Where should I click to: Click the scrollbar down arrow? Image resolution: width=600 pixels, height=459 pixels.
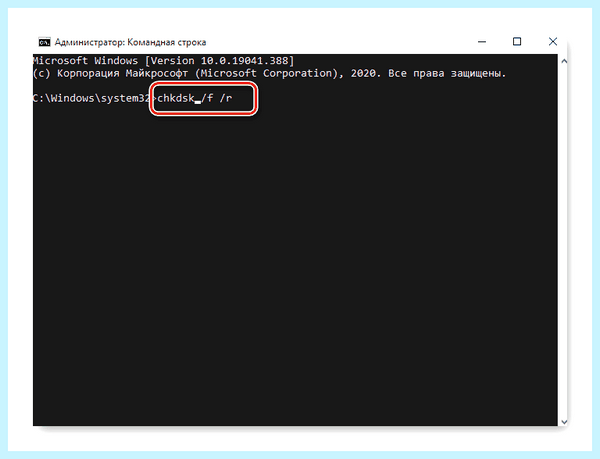click(x=564, y=422)
